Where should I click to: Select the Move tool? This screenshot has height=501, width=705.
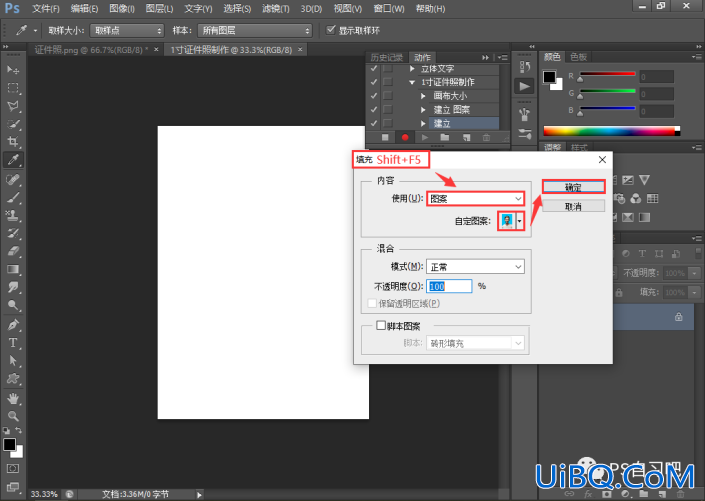[13, 70]
